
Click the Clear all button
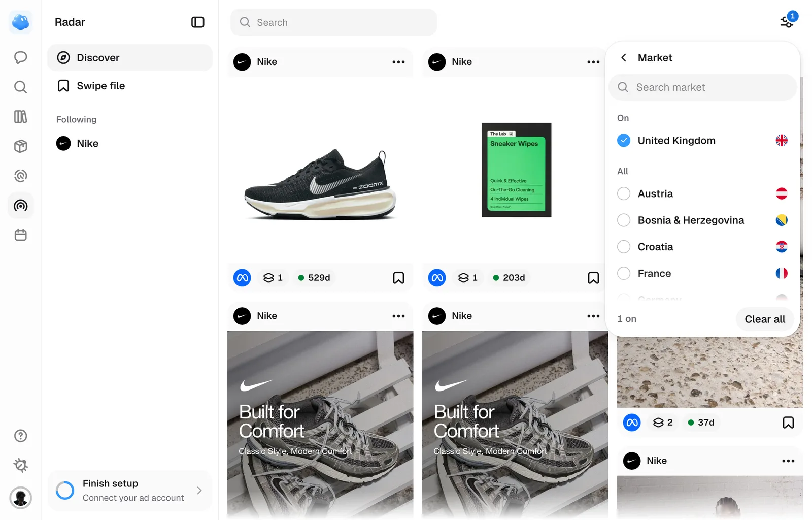tap(765, 319)
